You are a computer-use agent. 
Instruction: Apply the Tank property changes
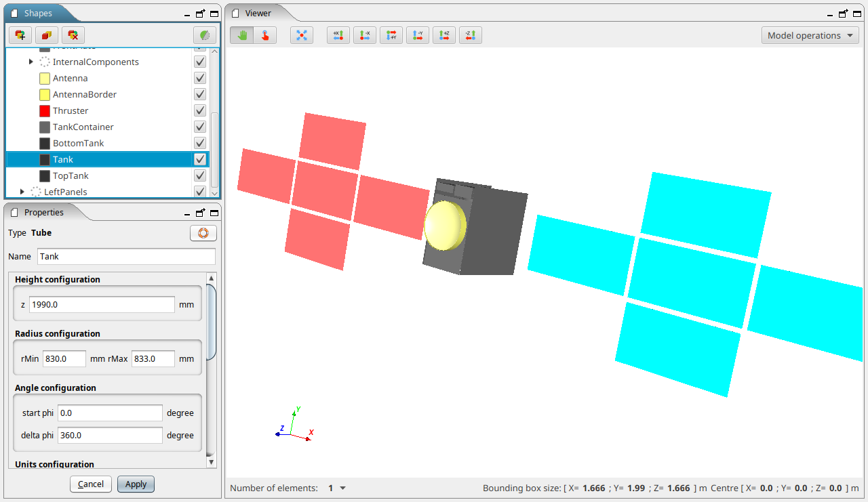136,484
